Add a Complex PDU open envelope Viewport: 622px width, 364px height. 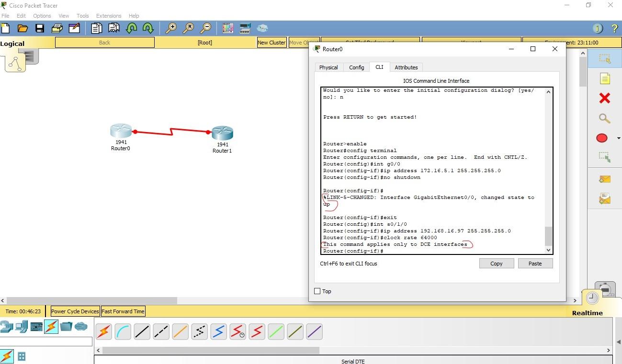(604, 198)
